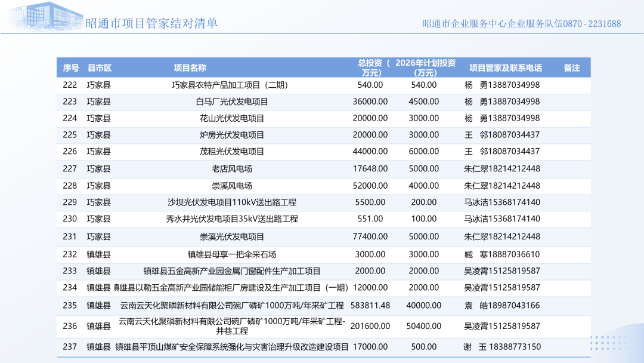Click planned investment 500.00
The width and height of the screenshot is (644, 363).
(x=424, y=347)
